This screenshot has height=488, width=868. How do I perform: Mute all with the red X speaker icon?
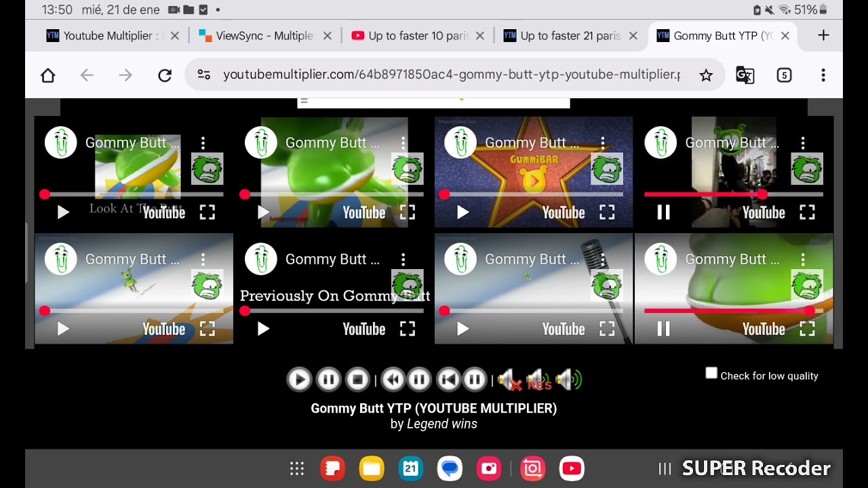coord(510,380)
